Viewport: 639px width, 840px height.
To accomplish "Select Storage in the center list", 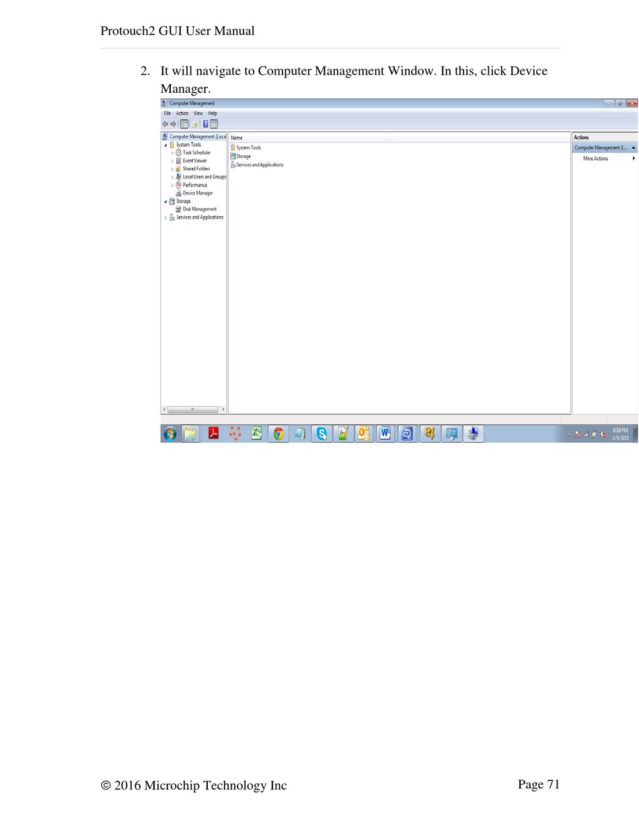I will (x=243, y=156).
